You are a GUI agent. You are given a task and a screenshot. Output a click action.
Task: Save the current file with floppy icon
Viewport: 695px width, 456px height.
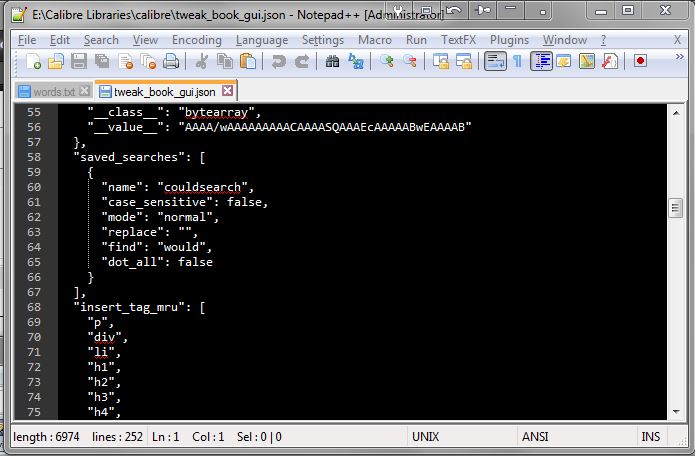pos(79,61)
